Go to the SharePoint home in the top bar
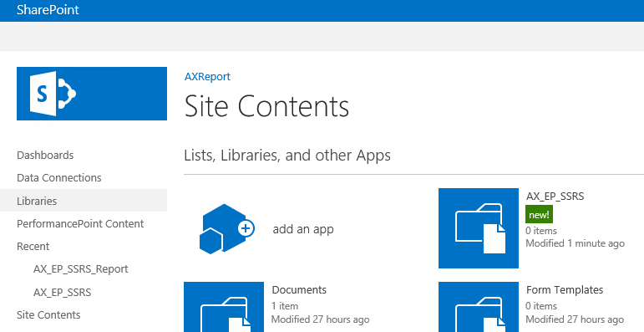The image size is (644, 332). (x=48, y=10)
